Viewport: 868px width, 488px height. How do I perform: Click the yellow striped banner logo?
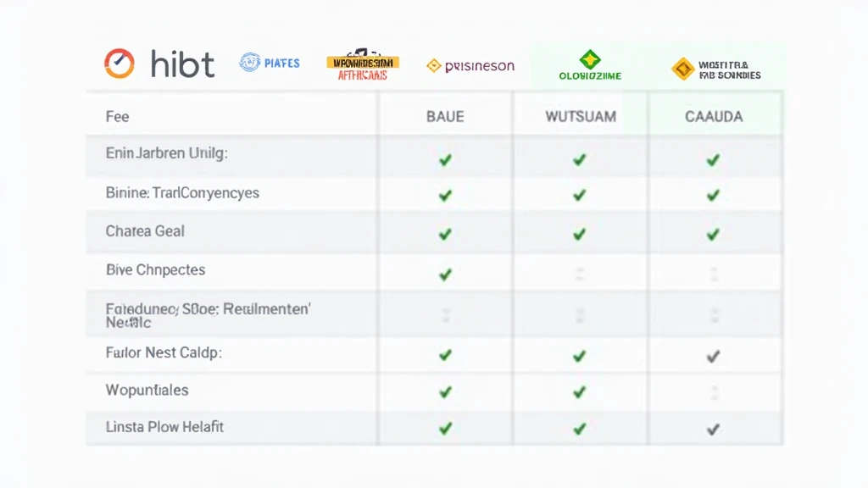pyautogui.click(x=363, y=64)
